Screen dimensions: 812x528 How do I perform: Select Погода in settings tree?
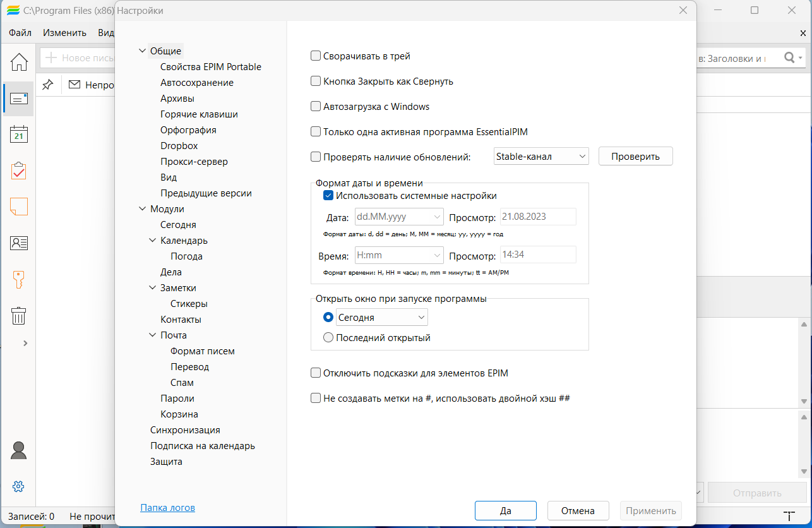186,256
